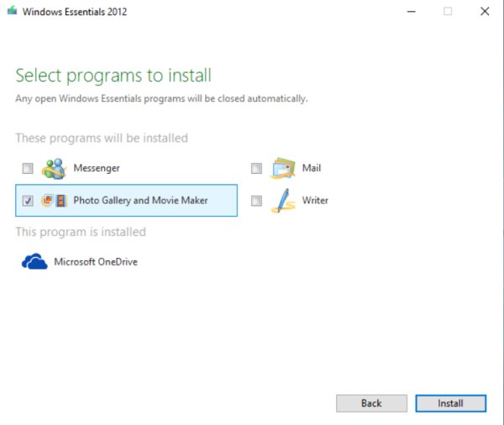The image size is (504, 425).
Task: Click the Photo Gallery and Movie Maker icon
Action: pyautogui.click(x=54, y=201)
